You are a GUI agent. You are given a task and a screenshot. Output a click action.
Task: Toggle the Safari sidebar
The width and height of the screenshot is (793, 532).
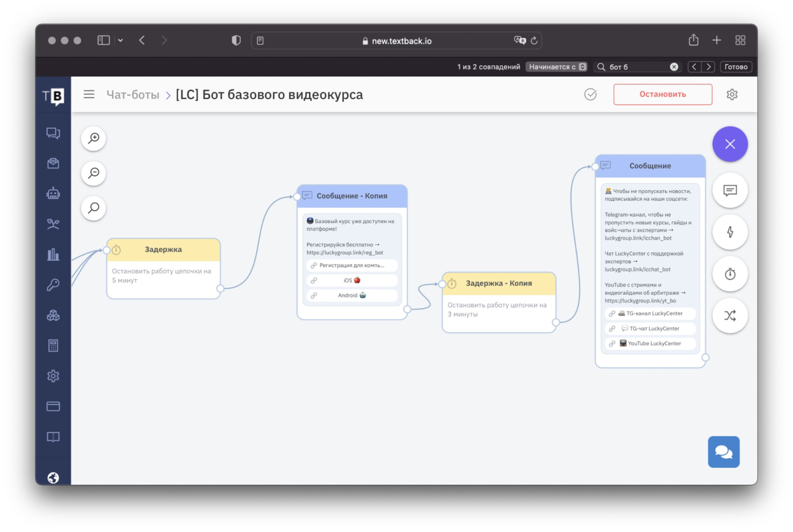[x=103, y=41]
